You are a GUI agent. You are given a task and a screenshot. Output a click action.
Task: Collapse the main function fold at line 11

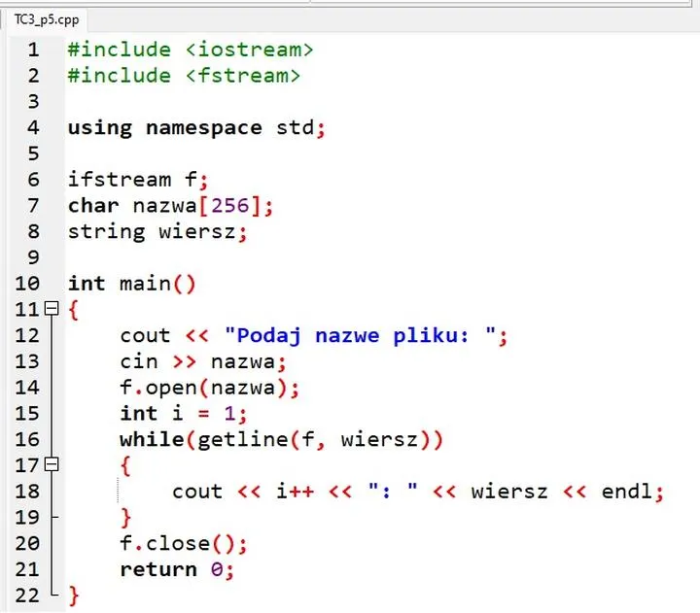[x=52, y=310]
